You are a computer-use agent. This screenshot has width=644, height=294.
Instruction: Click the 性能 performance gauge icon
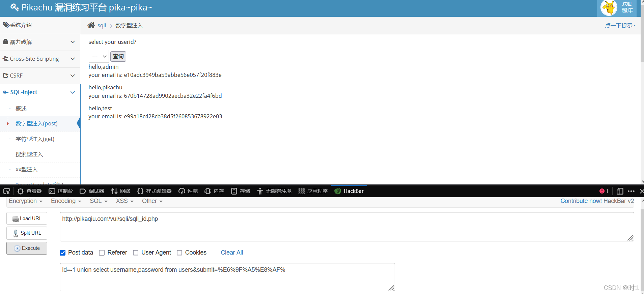[x=182, y=191]
